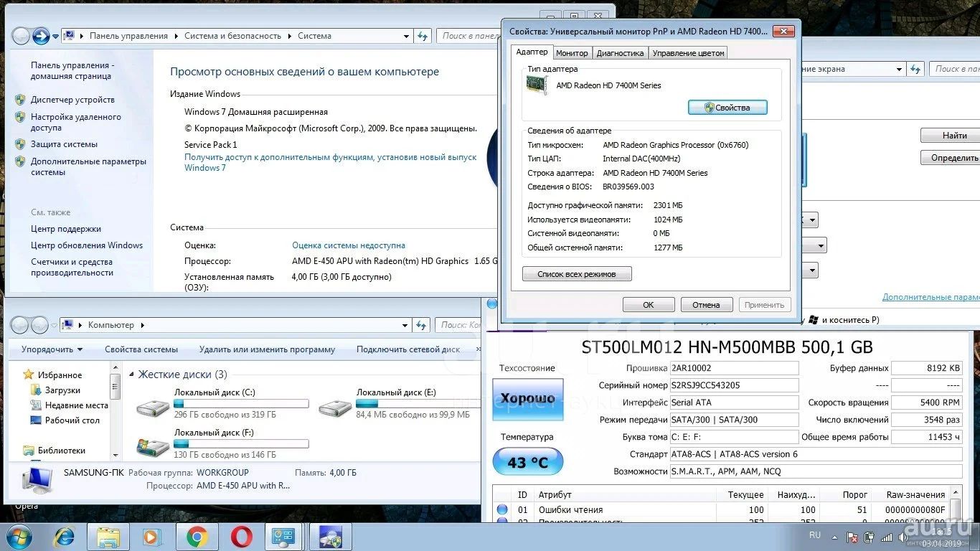Image resolution: width=980 pixels, height=551 pixels.
Task: Open remote access settings link
Action: coord(75,122)
